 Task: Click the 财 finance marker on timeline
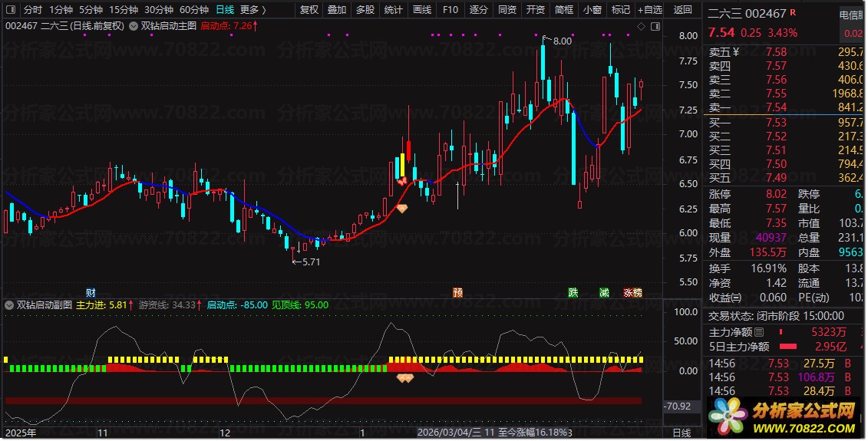point(91,292)
